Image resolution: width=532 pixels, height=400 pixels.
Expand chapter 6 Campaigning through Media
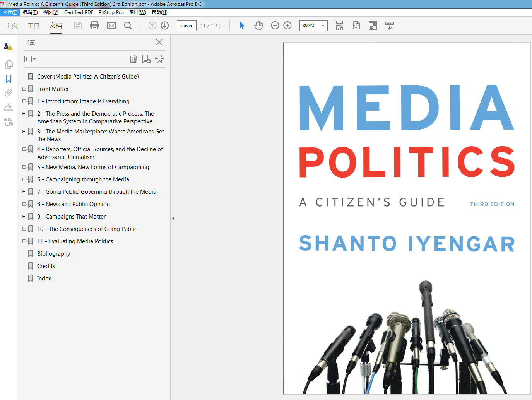click(x=24, y=179)
